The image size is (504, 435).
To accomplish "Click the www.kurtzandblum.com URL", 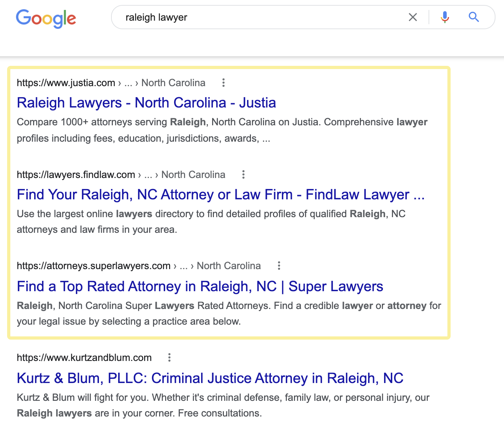I will pyautogui.click(x=84, y=358).
